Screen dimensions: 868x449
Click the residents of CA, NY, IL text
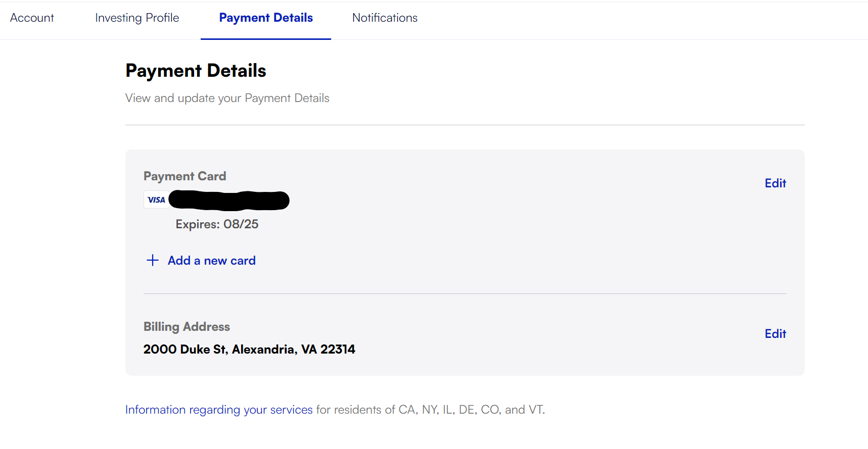coord(394,410)
